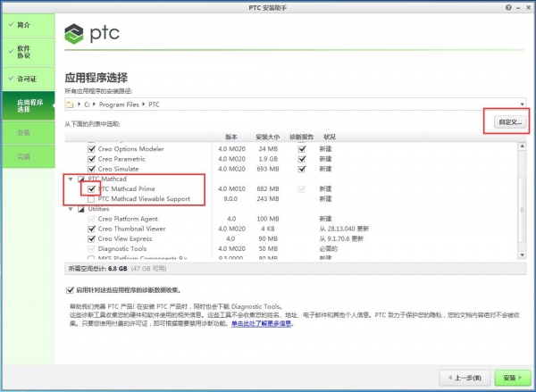Toggle the Utilities group checkbox
The height and width of the screenshot is (392, 536).
(81, 209)
